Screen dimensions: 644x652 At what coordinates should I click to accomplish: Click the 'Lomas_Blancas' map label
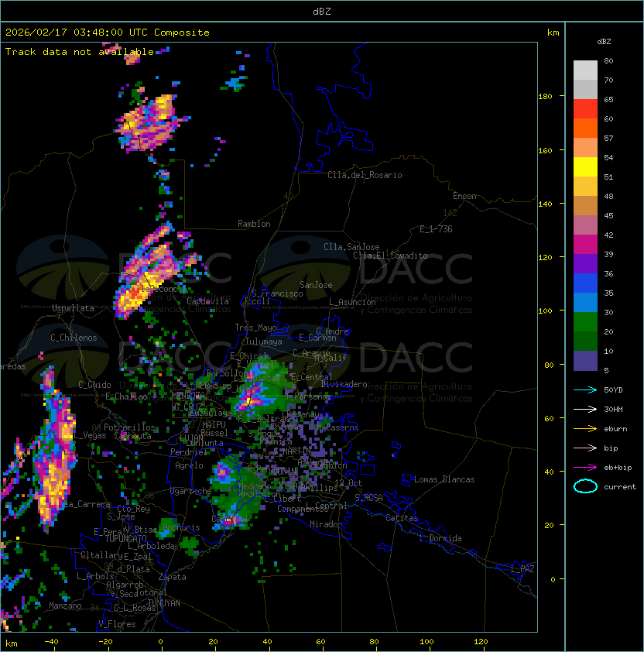point(444,479)
